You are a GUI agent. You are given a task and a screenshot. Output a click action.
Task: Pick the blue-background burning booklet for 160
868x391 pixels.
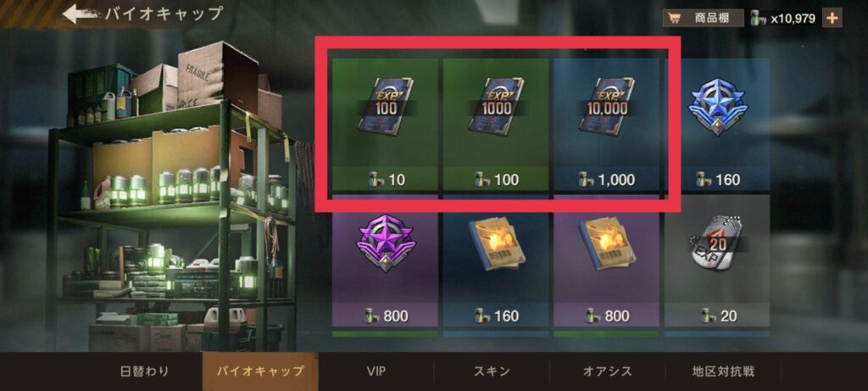pyautogui.click(x=495, y=260)
